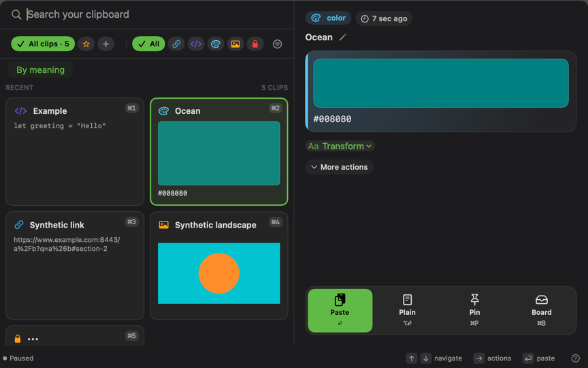The width and height of the screenshot is (588, 368).
Task: Click the color type tag
Action: click(x=328, y=18)
